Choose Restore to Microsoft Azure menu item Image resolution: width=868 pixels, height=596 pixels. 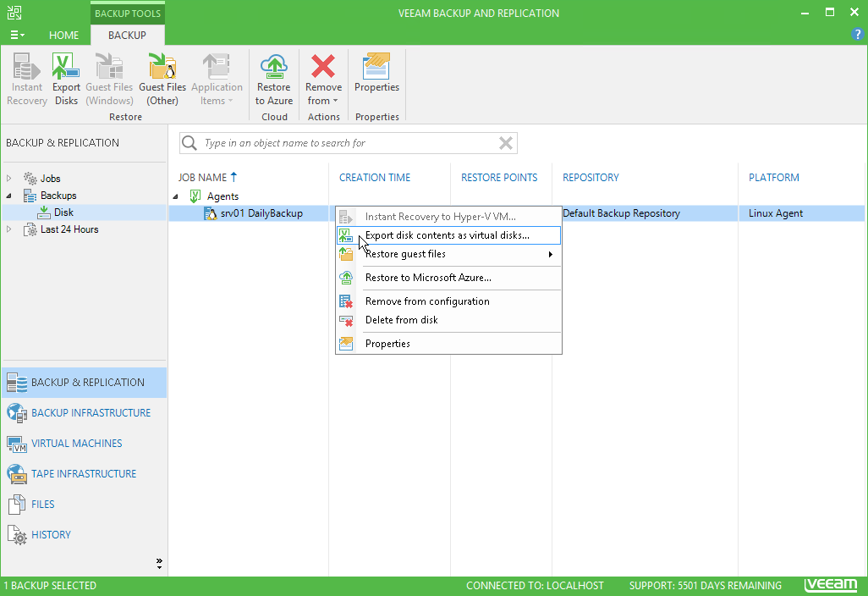448,278
